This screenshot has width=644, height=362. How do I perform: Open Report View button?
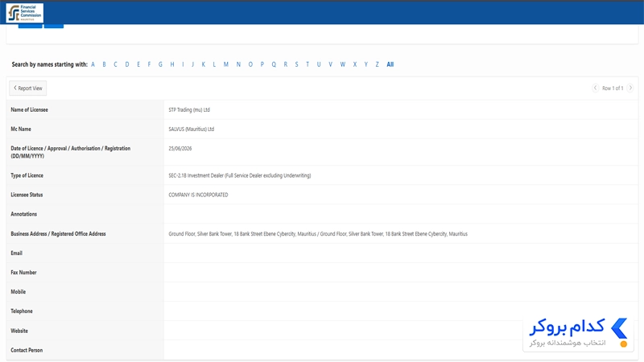[28, 88]
